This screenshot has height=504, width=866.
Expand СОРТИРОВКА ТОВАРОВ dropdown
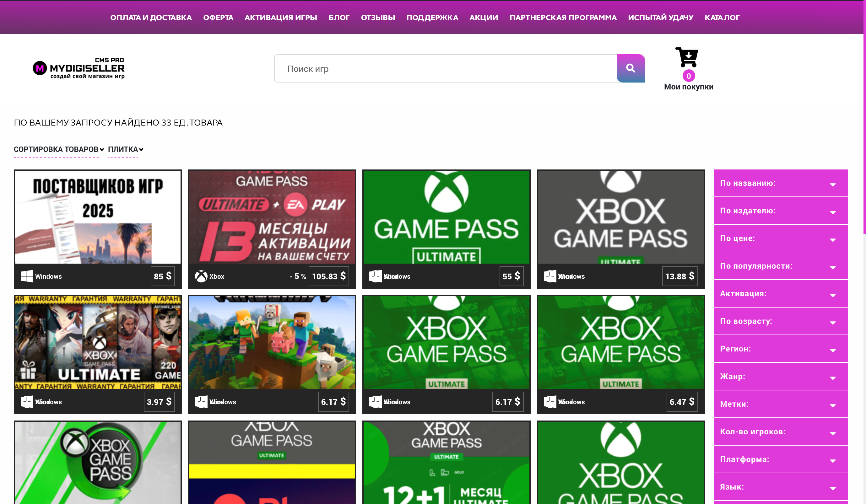pos(59,149)
